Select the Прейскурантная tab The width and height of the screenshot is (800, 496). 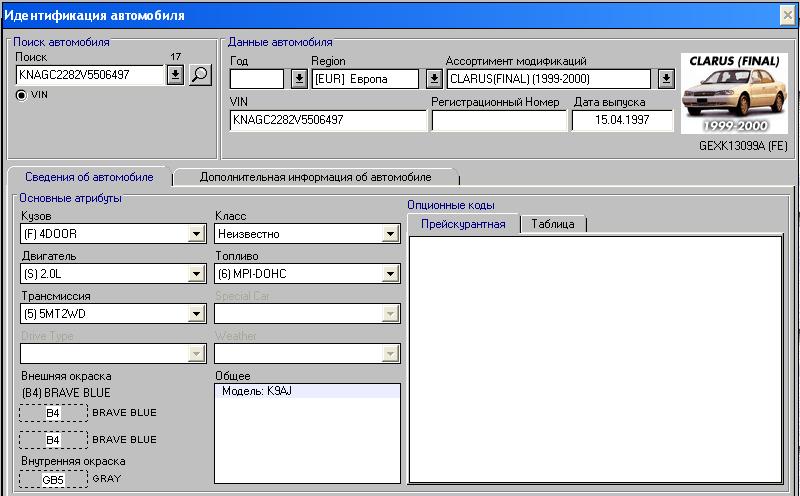(463, 224)
